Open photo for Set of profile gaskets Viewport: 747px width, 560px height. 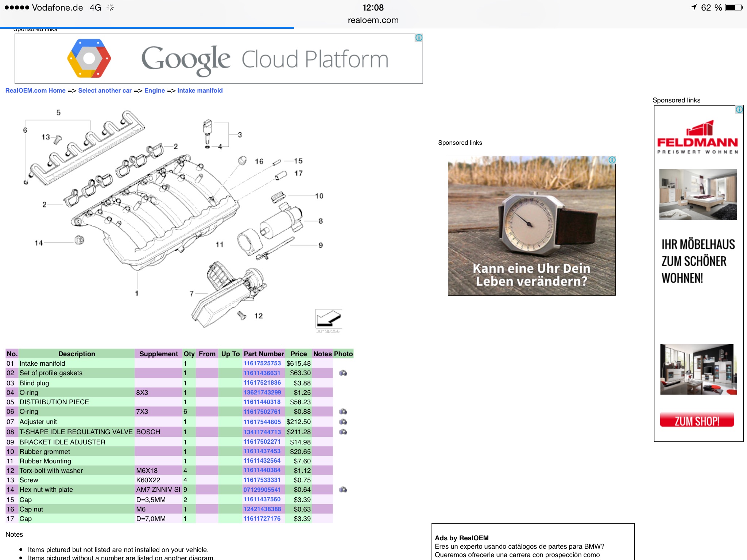click(343, 373)
